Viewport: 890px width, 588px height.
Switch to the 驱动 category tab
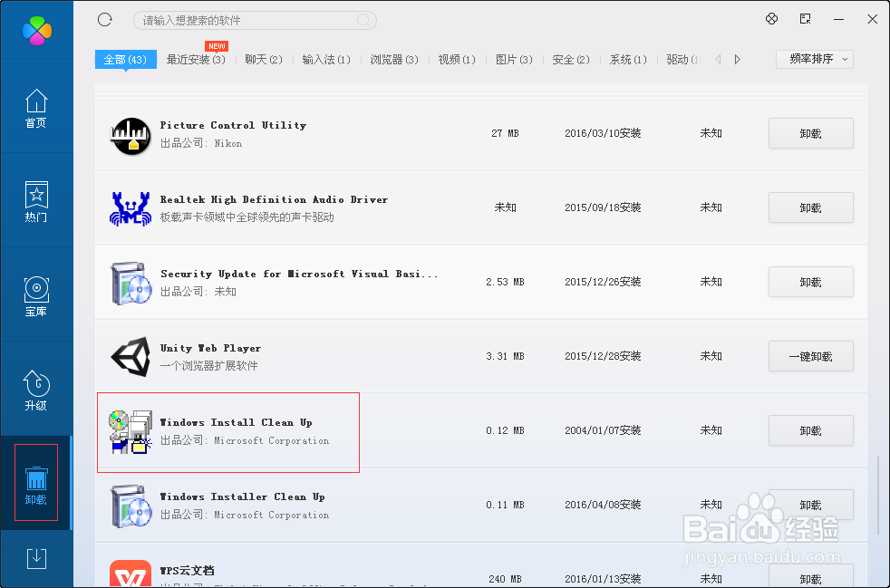click(x=683, y=60)
